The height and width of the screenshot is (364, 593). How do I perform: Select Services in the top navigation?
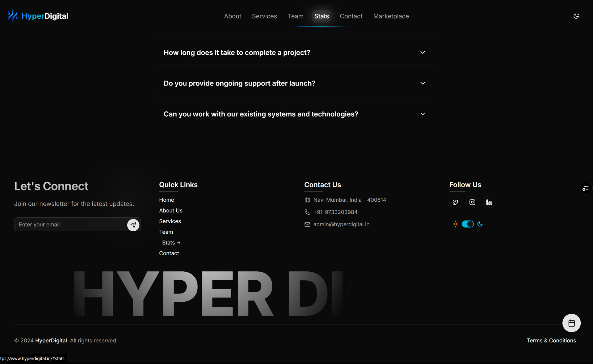point(264,16)
